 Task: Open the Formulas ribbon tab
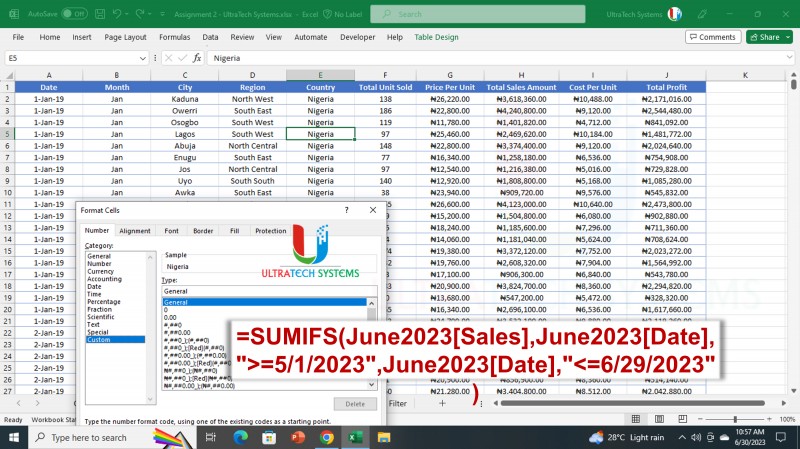coord(174,37)
